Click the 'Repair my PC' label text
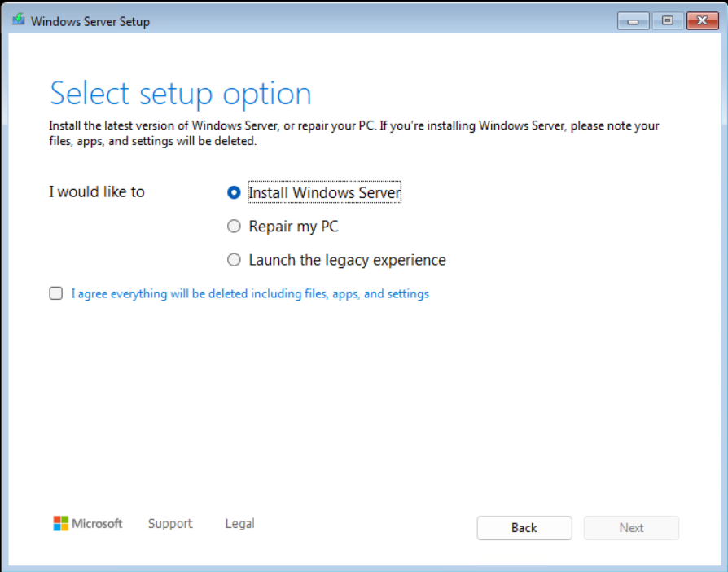 click(293, 227)
